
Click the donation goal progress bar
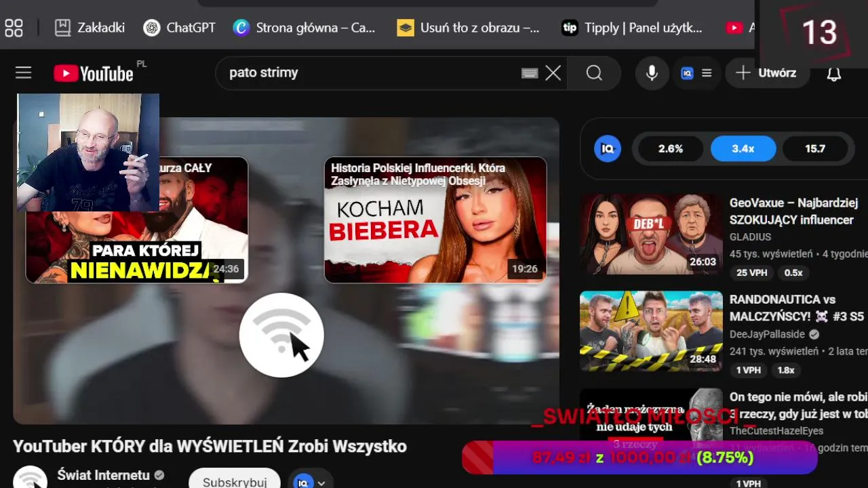click(x=639, y=457)
